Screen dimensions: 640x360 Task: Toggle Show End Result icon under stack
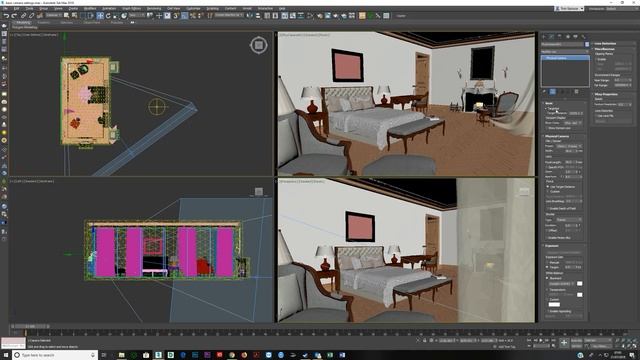pos(553,92)
